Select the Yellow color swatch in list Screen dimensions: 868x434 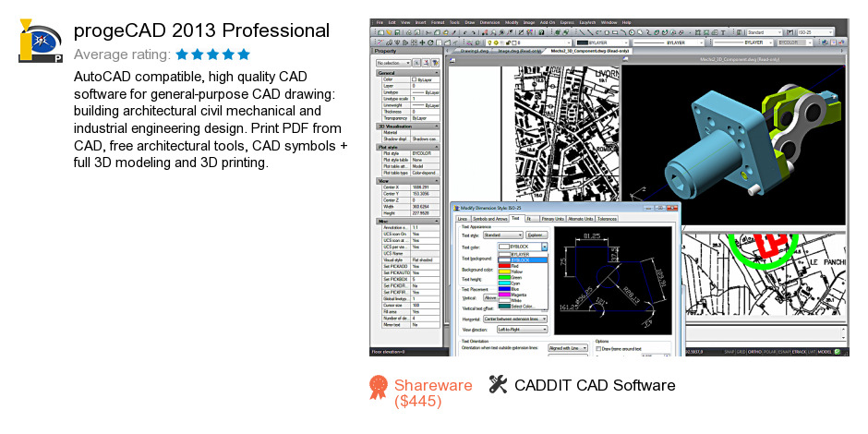[x=505, y=271]
